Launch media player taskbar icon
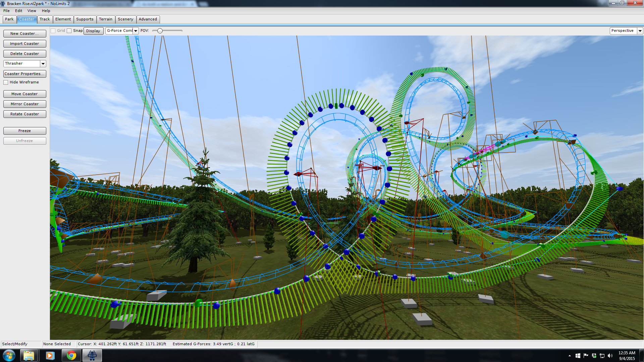 50,355
